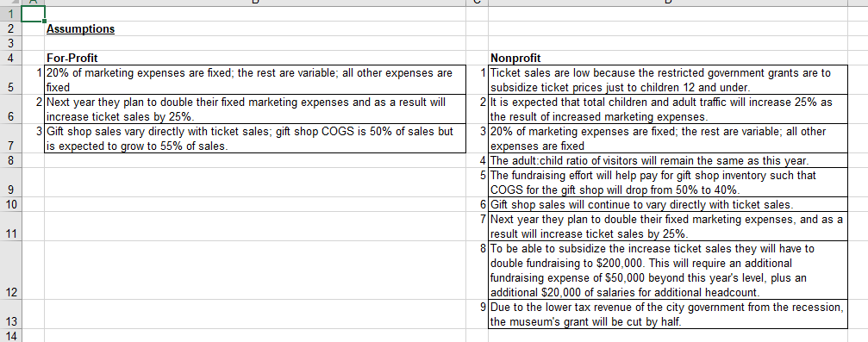This screenshot has width=868, height=342.
Task: Select number 9 cell beside museum grant assumption
Action: tap(478, 314)
